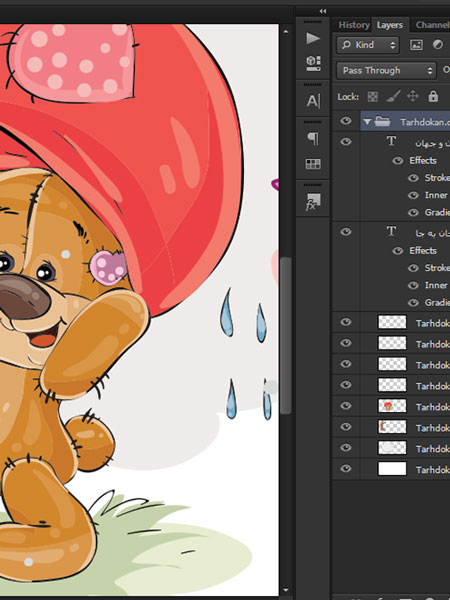Open the 3D panel cube icon

click(x=313, y=63)
